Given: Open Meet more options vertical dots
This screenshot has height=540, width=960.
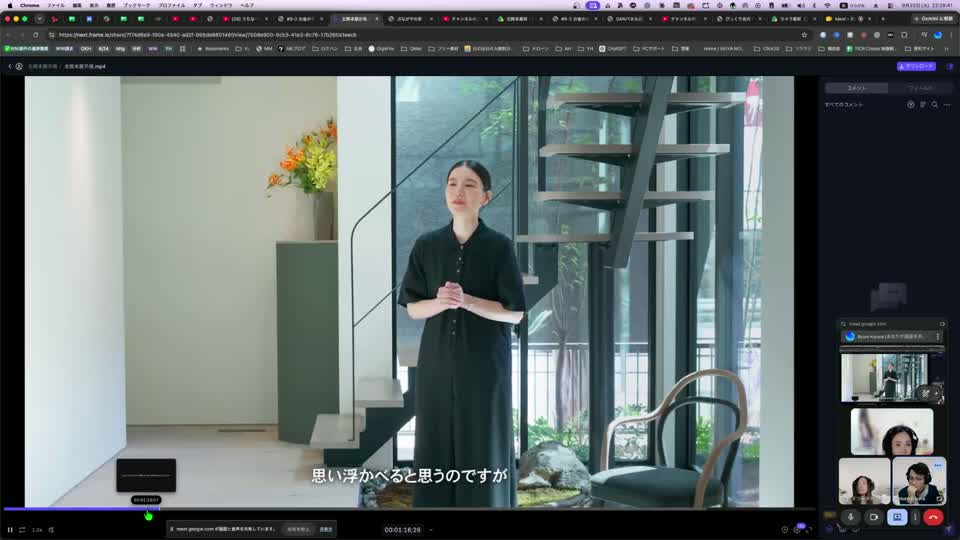Looking at the screenshot, I should (915, 517).
